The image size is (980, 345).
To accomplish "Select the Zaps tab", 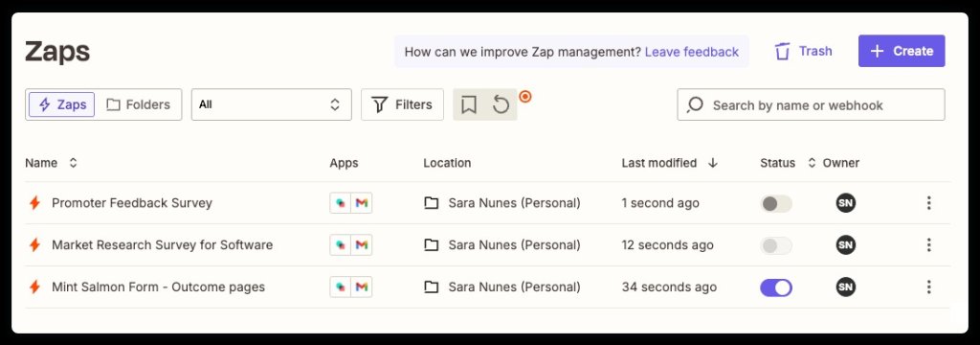I will 62,104.
